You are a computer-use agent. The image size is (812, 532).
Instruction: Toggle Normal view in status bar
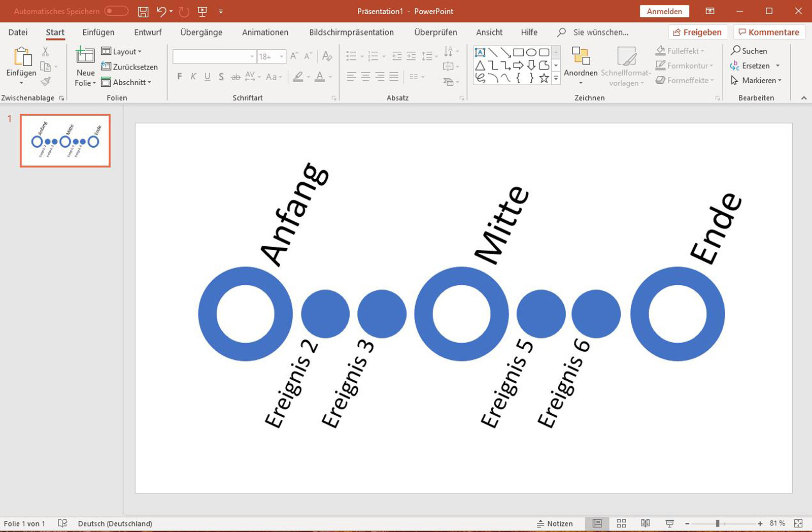click(x=597, y=523)
